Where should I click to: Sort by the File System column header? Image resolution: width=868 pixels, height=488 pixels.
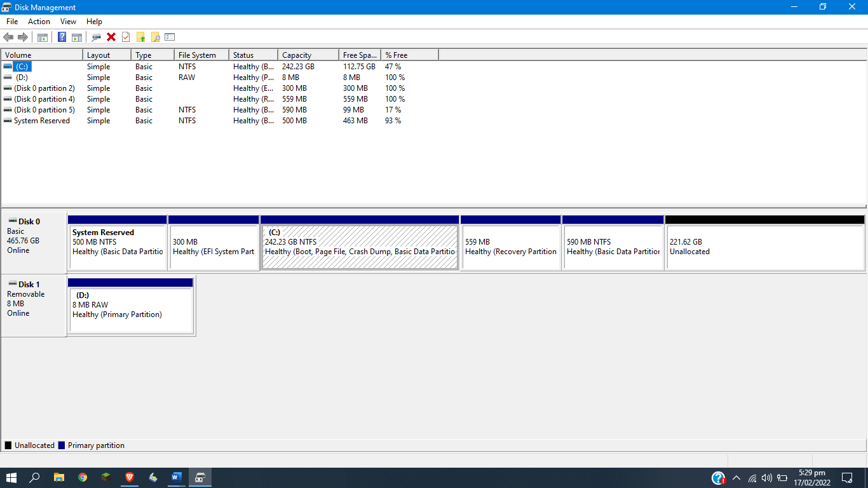[201, 55]
